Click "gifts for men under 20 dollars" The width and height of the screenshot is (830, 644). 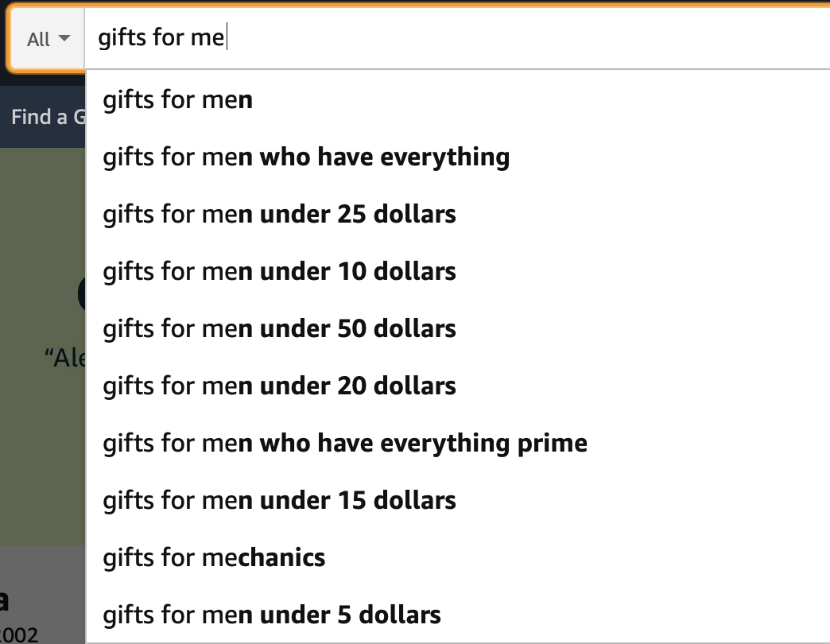279,386
